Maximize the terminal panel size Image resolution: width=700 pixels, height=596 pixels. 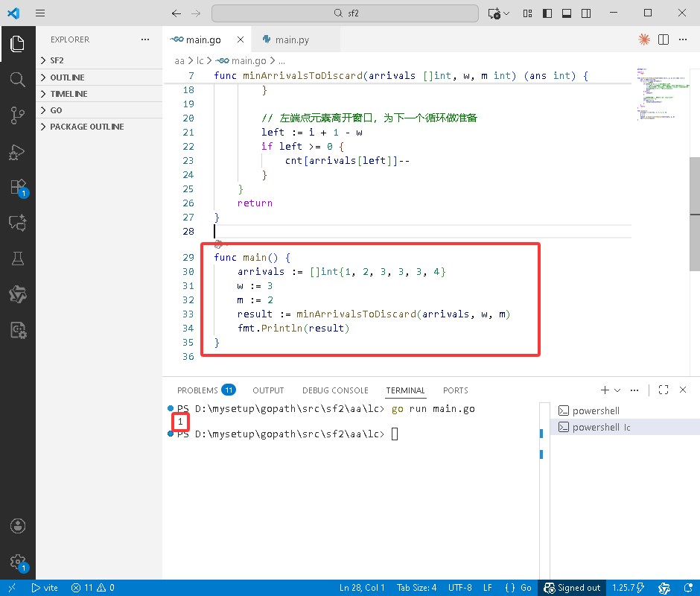tap(664, 390)
